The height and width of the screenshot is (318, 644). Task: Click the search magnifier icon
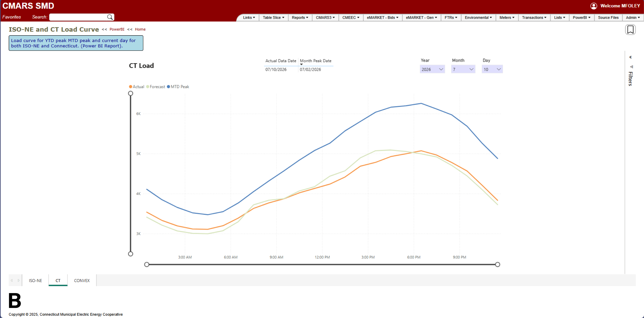[x=110, y=17]
